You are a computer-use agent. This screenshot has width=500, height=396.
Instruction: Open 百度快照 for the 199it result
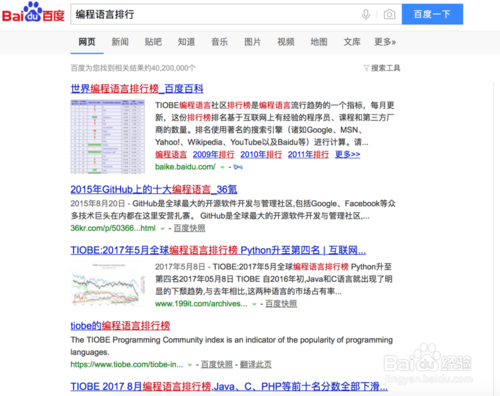[x=281, y=304]
